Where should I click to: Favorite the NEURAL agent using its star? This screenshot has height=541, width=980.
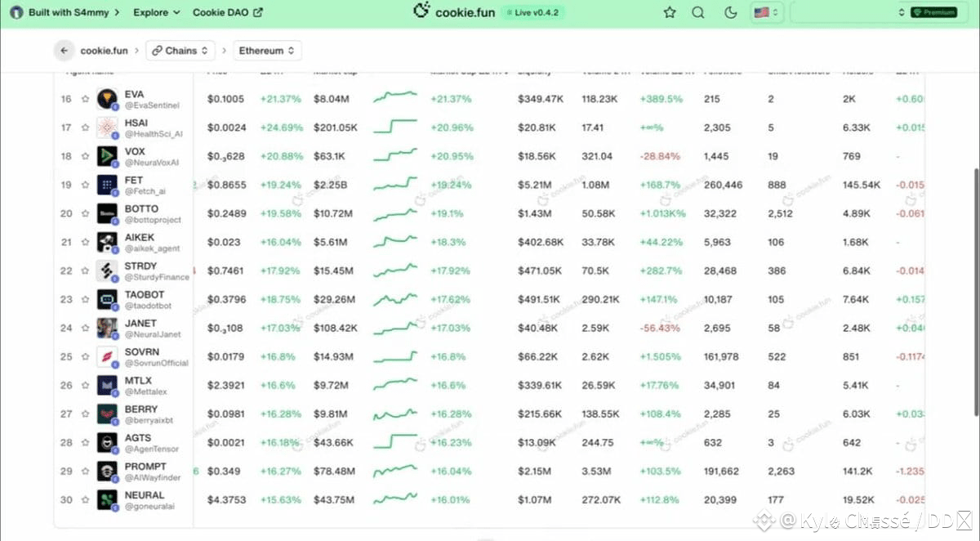[85, 499]
